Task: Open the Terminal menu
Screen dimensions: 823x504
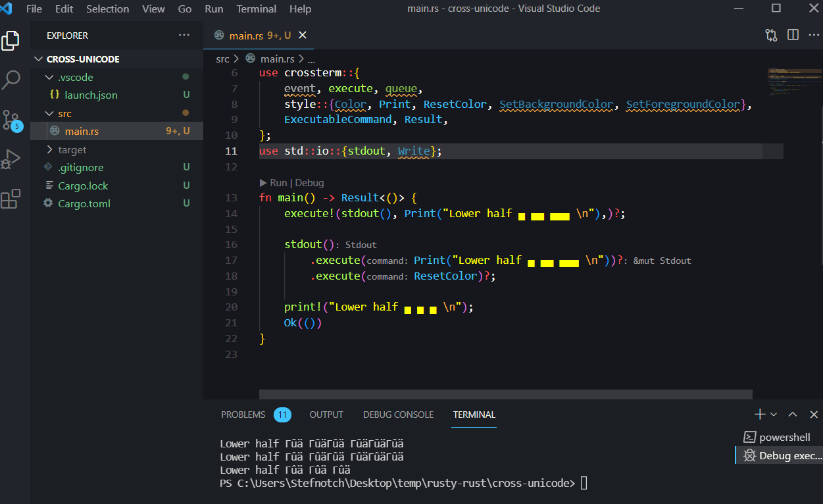Action: [257, 9]
